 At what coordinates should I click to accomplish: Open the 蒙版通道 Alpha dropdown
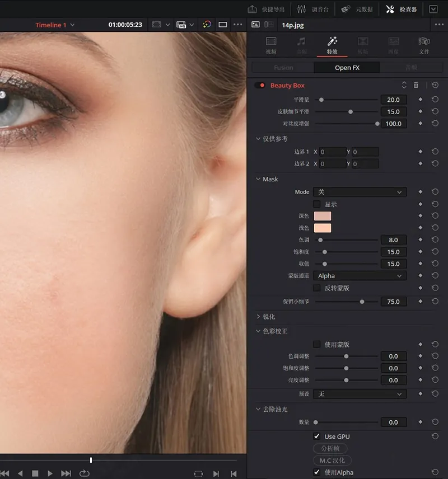tap(360, 276)
